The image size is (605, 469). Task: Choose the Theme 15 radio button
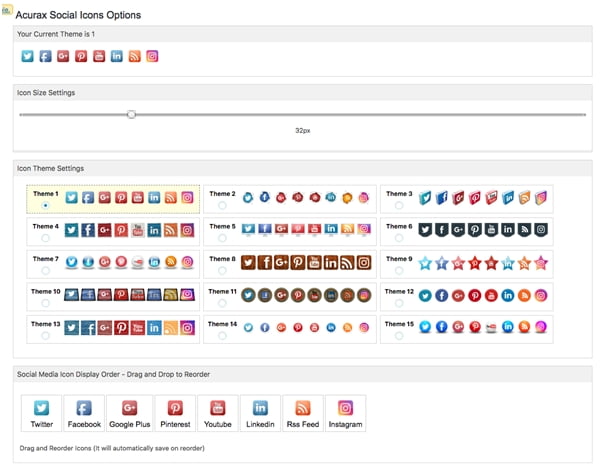point(399,336)
